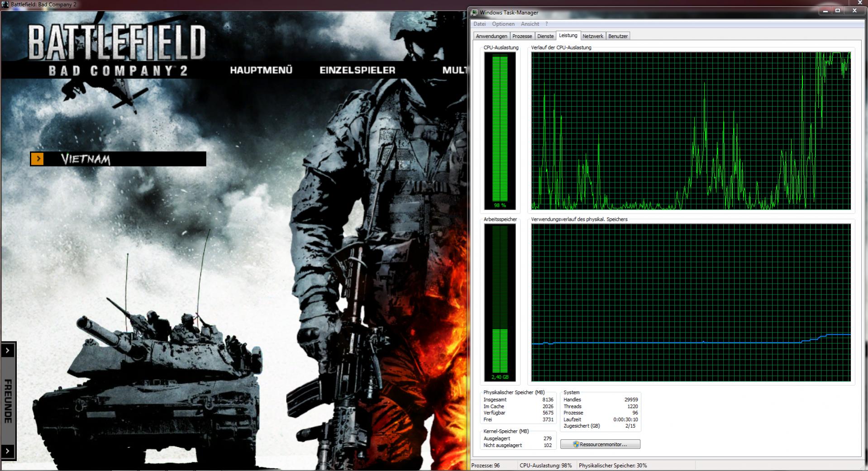Select the Threads value 1220
Image resolution: width=868 pixels, height=471 pixels.
pyautogui.click(x=632, y=406)
